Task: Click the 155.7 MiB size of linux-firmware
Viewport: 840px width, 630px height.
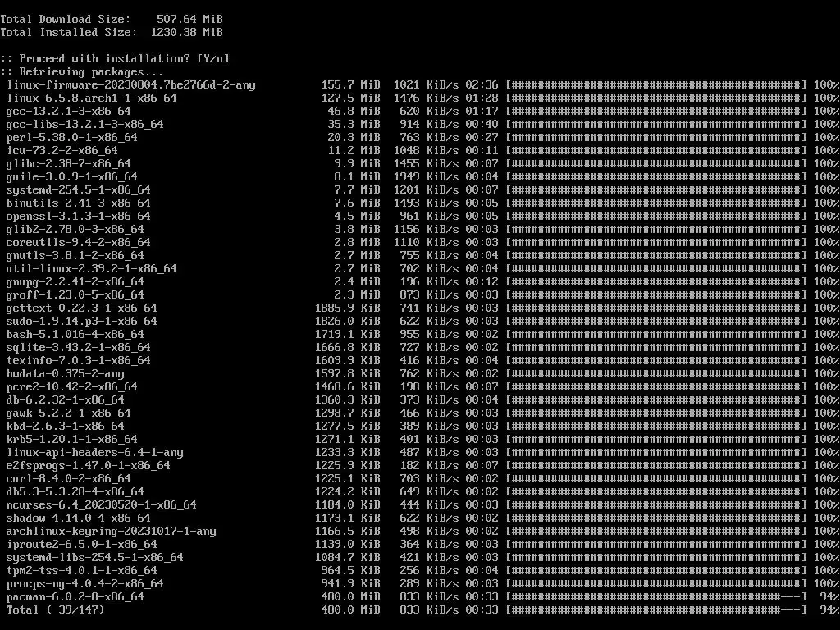Action: pyautogui.click(x=350, y=84)
